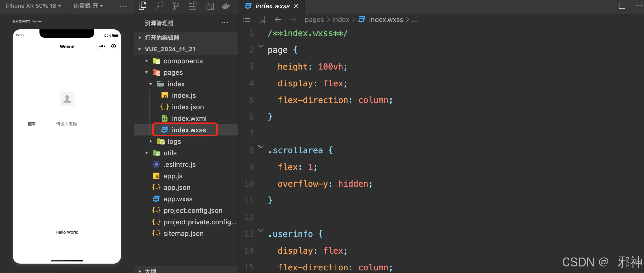Viewport: 644px width, 273px height.
Task: Select the index.wxss editor tab
Action: (272, 6)
